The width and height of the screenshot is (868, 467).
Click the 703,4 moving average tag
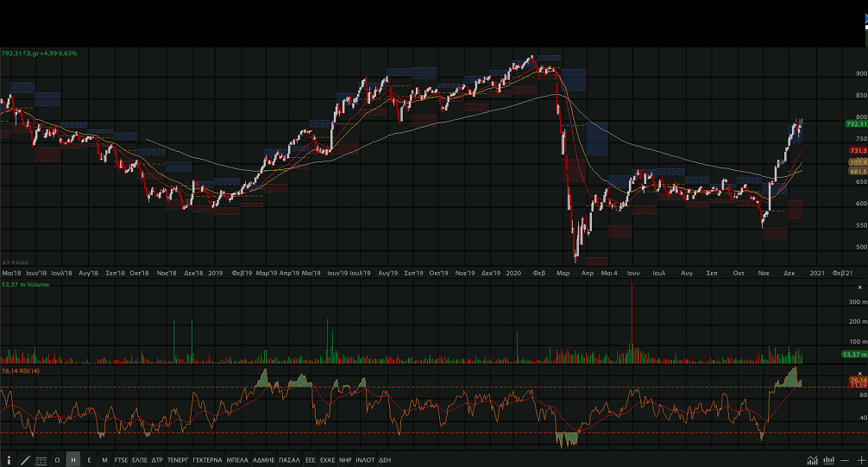(x=858, y=162)
